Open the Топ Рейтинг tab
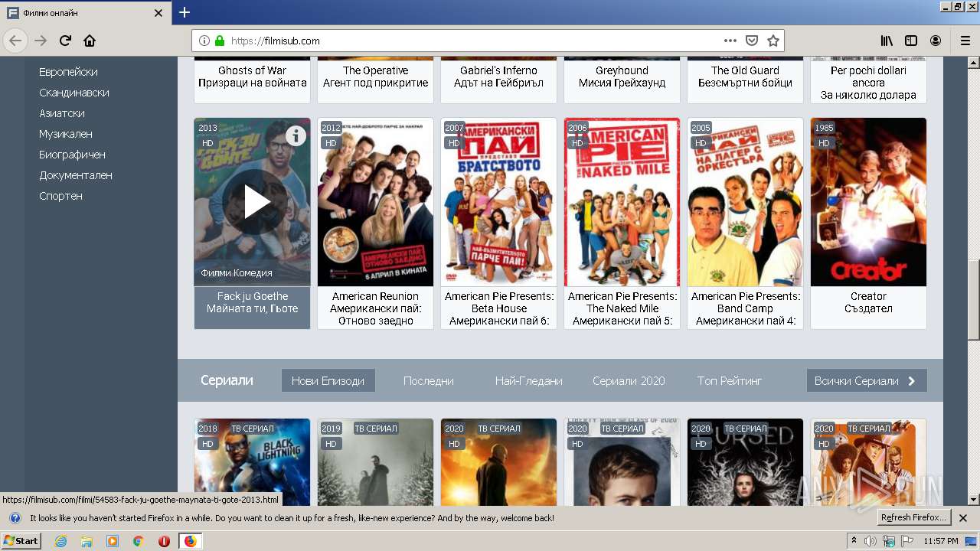 pos(730,381)
